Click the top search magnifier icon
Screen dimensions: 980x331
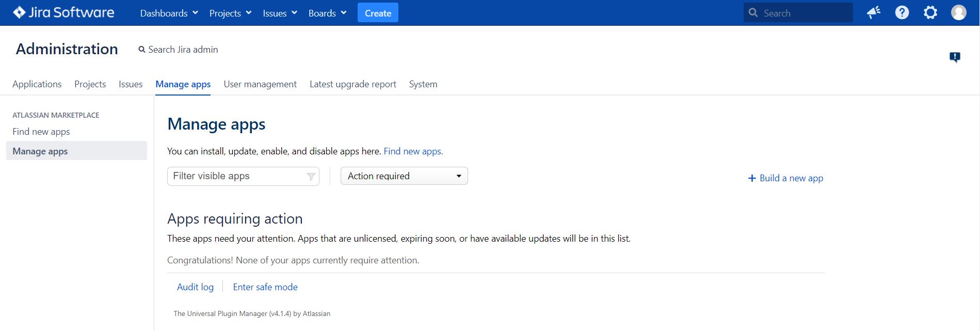[x=753, y=12]
